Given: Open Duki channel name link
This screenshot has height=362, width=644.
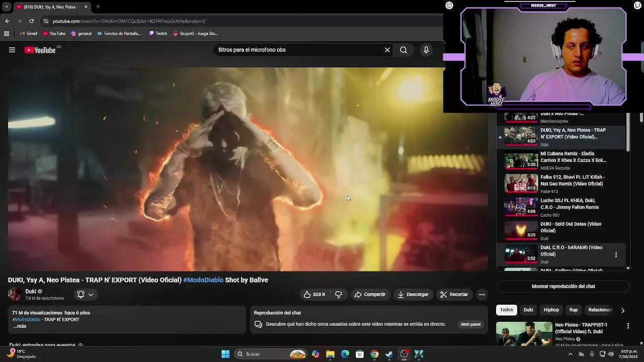Looking at the screenshot, I should click(x=31, y=292).
